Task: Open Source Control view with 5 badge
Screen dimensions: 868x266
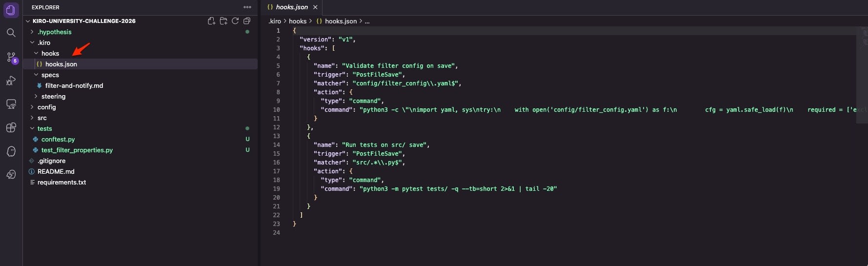Action: click(11, 57)
